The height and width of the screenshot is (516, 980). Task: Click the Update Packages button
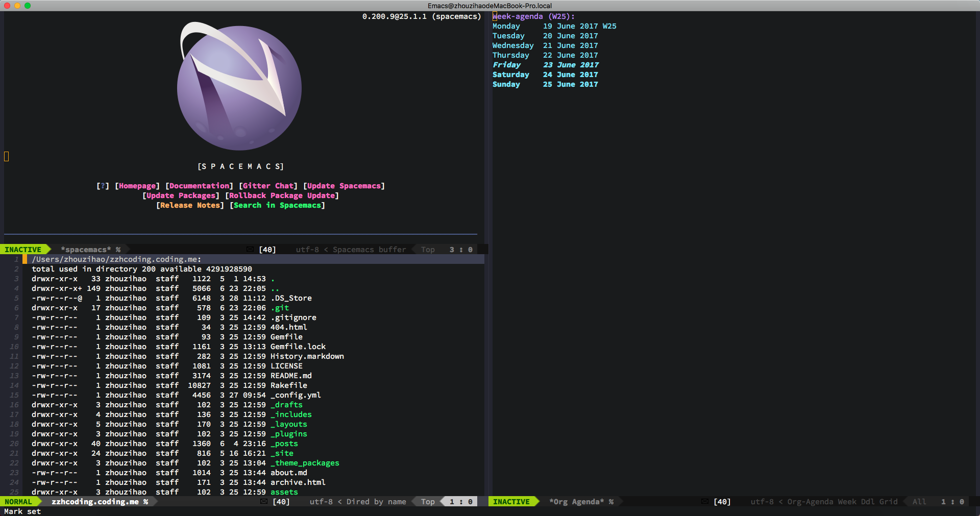click(181, 195)
